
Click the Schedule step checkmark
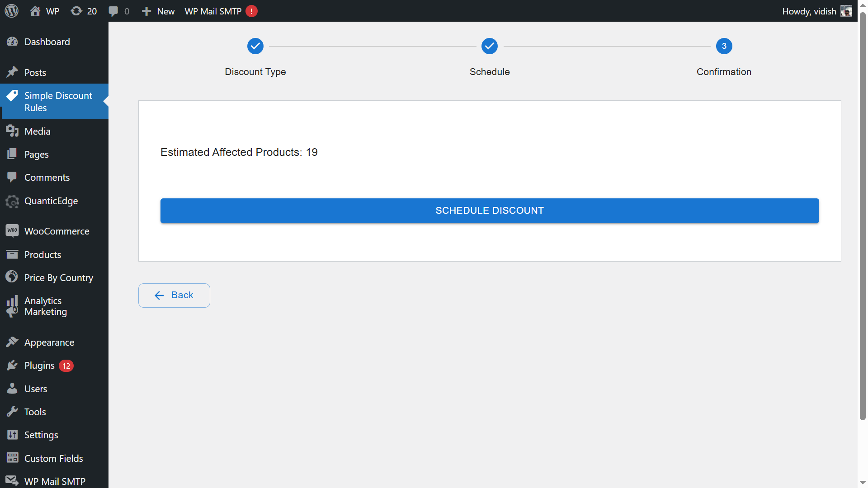pos(490,46)
